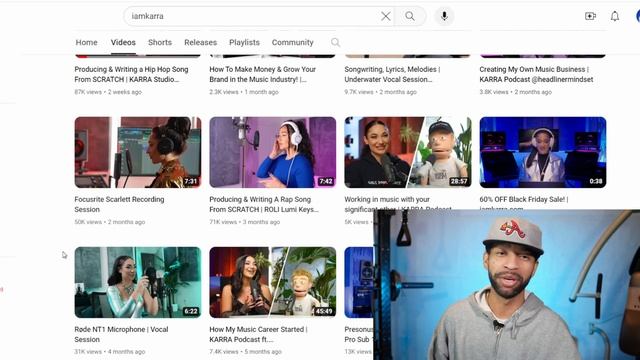Click 'Producing & Writing A Rap Song' title

264,204
